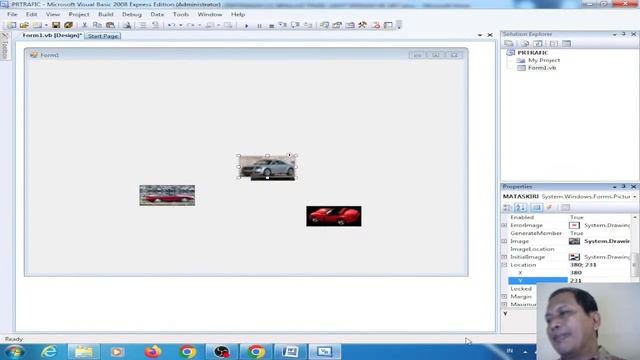Select My Project in Solution Explorer
This screenshot has height=360, width=640.
tap(544, 60)
